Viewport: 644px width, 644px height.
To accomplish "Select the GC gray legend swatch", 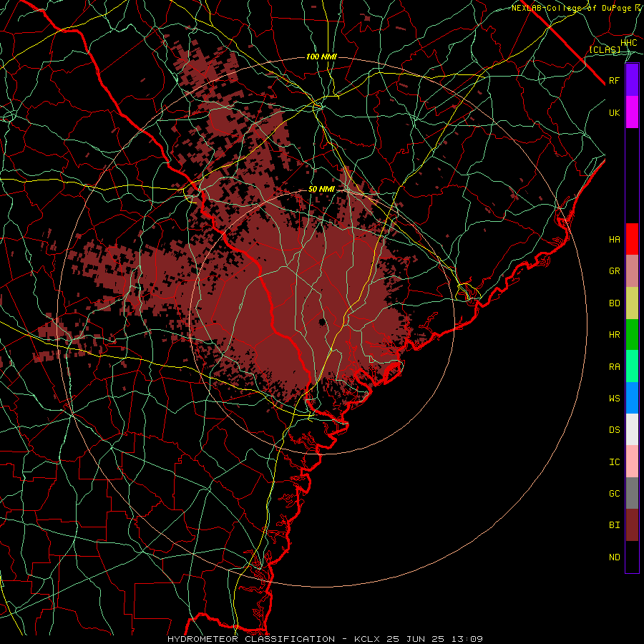I will click(x=632, y=493).
